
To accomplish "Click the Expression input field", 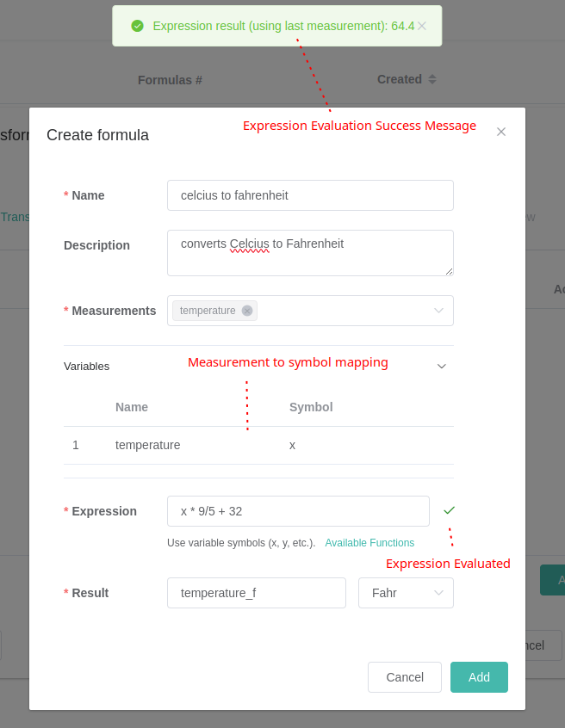I will (298, 511).
